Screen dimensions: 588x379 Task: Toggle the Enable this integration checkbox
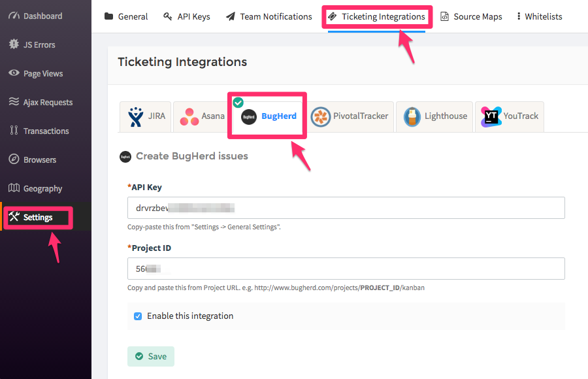point(138,316)
